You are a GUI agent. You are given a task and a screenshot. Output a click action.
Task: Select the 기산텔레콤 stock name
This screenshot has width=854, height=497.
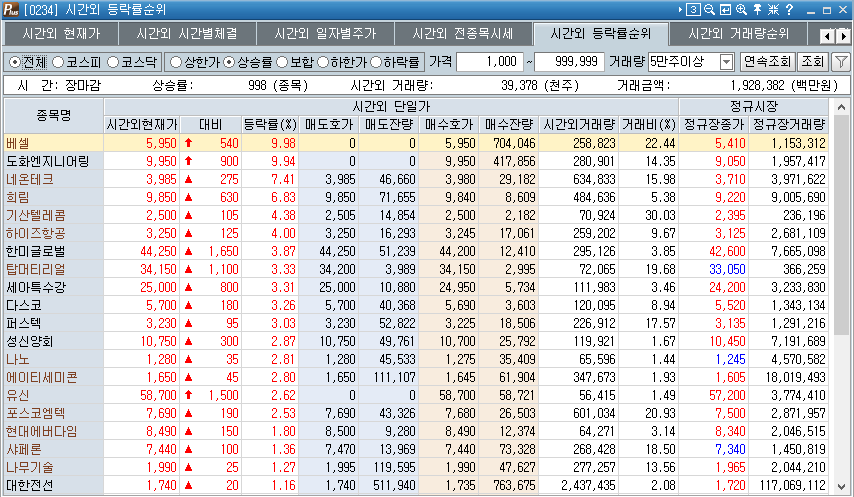coord(35,215)
